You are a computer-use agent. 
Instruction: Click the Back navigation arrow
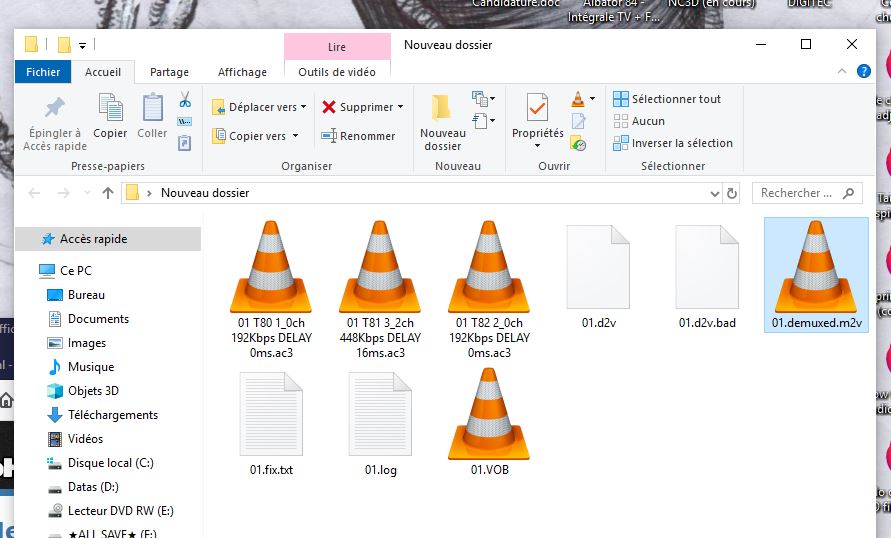click(34, 193)
